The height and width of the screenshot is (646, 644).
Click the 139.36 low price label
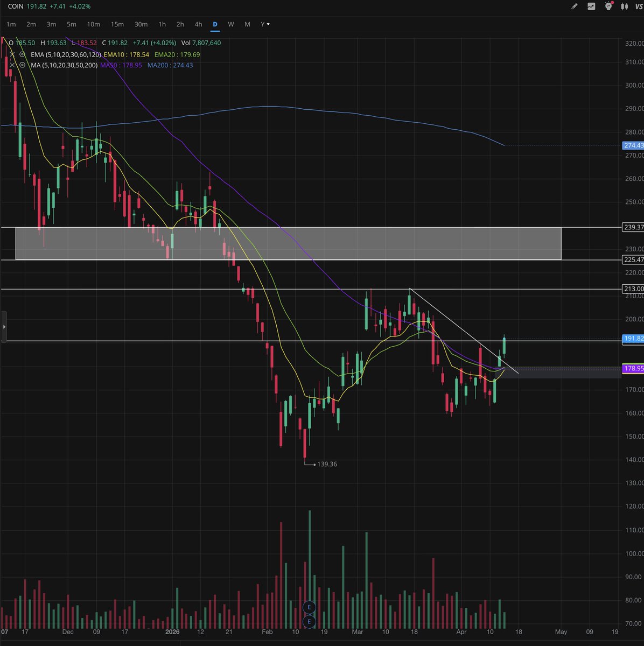(x=327, y=464)
